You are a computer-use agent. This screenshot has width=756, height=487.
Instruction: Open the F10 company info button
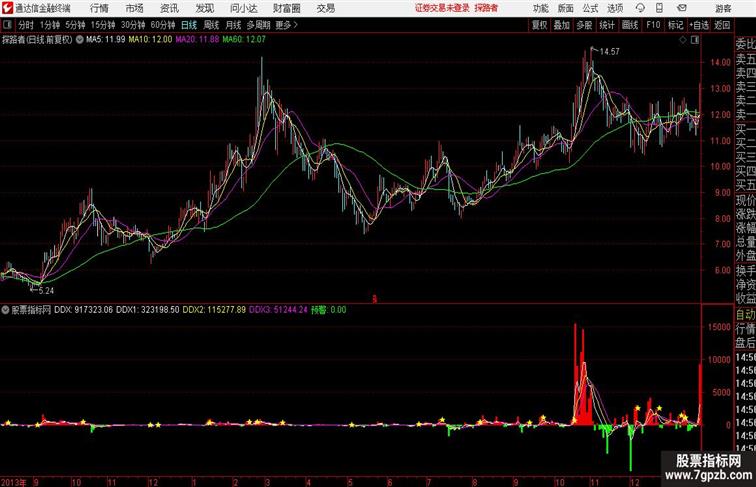tap(653, 25)
